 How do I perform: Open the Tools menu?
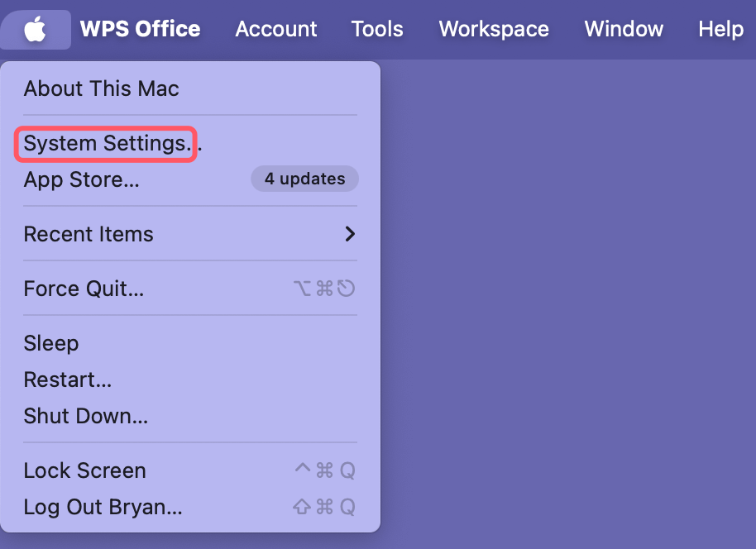376,28
